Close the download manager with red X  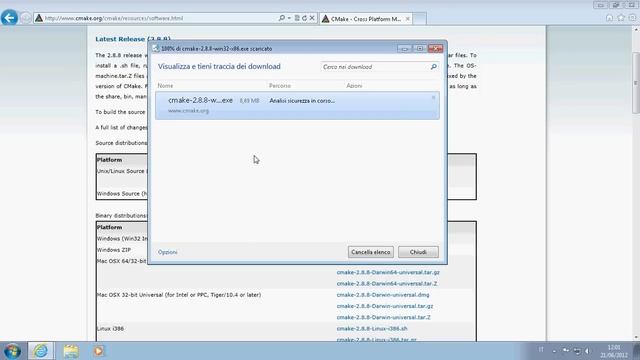pyautogui.click(x=436, y=49)
